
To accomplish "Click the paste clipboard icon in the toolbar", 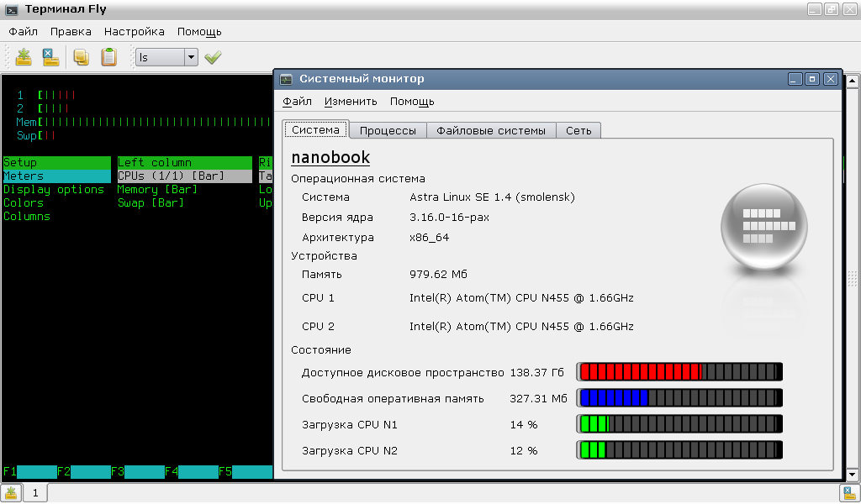I will [x=108, y=57].
